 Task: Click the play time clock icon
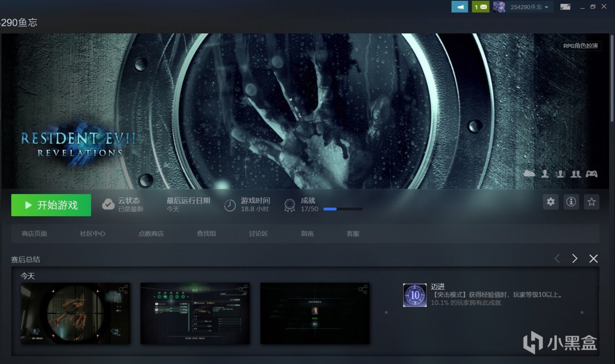[x=230, y=205]
